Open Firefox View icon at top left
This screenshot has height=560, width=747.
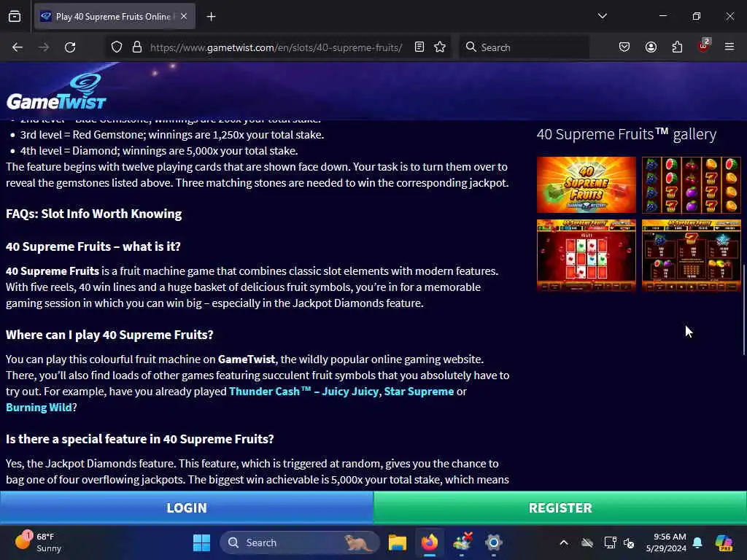[x=15, y=17]
